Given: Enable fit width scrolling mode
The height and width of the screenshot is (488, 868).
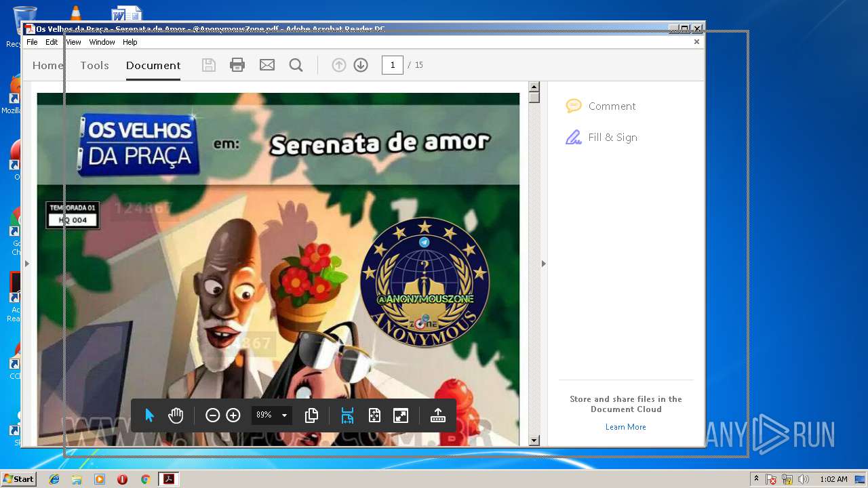Looking at the screenshot, I should (347, 415).
